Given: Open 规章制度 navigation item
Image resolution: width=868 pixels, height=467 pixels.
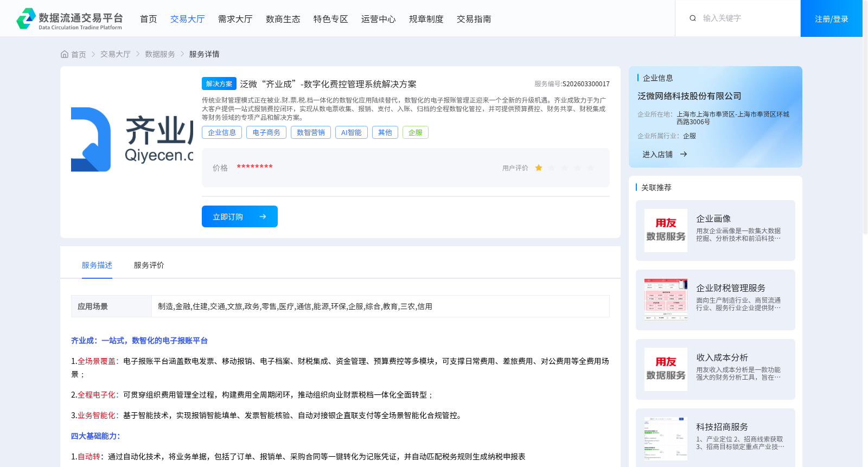Looking at the screenshot, I should pos(426,19).
